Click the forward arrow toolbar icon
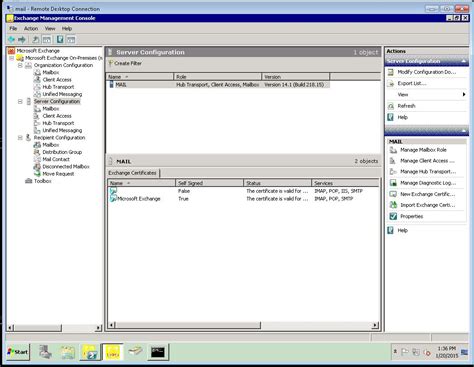Viewport: 474px width, 367px height. point(22,40)
